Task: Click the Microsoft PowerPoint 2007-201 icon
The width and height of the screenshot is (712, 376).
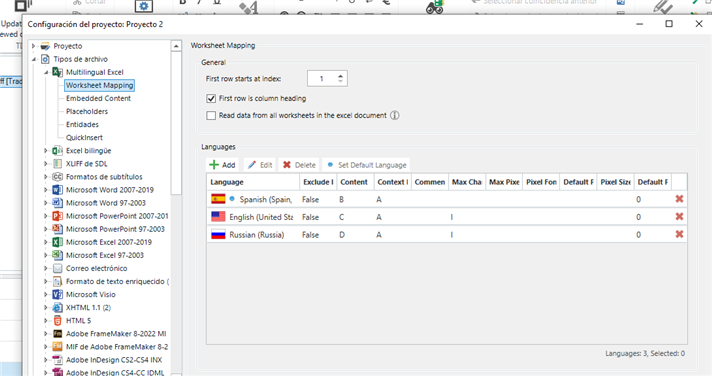Action: (x=58, y=216)
